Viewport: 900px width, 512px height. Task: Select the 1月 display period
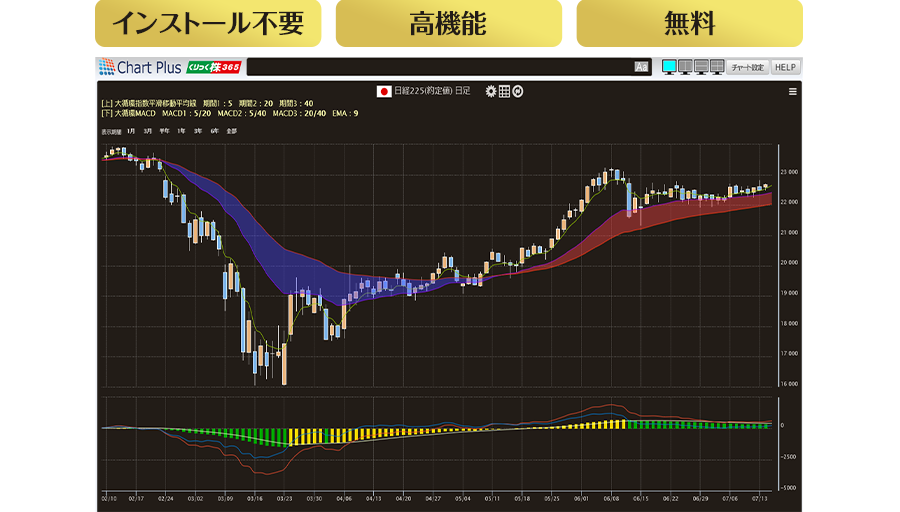(x=131, y=131)
